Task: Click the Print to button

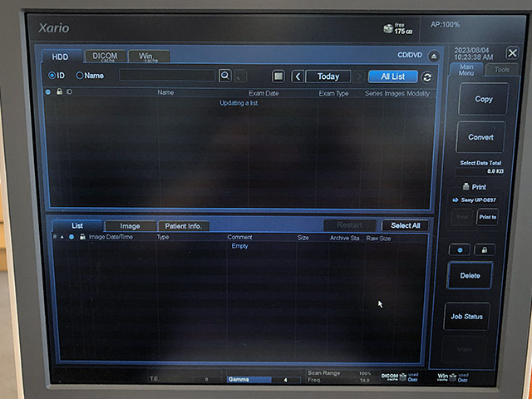Action: tap(488, 217)
